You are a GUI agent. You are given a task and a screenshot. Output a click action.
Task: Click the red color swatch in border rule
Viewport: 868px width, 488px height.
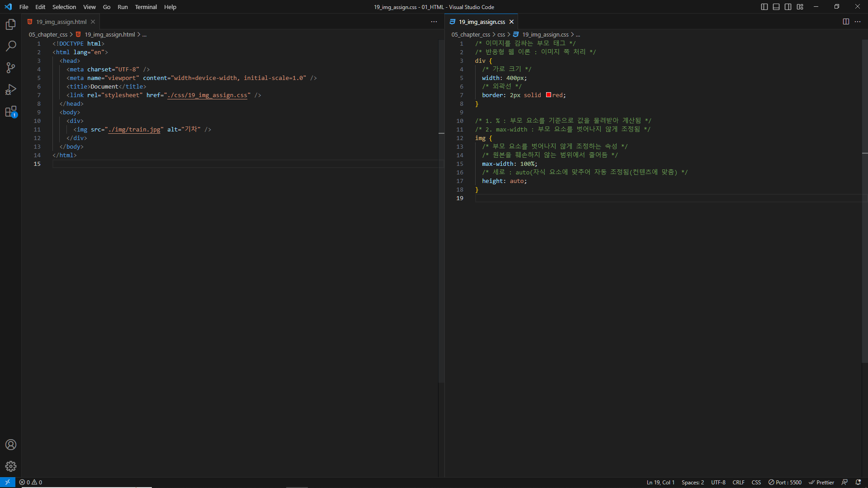click(x=548, y=95)
